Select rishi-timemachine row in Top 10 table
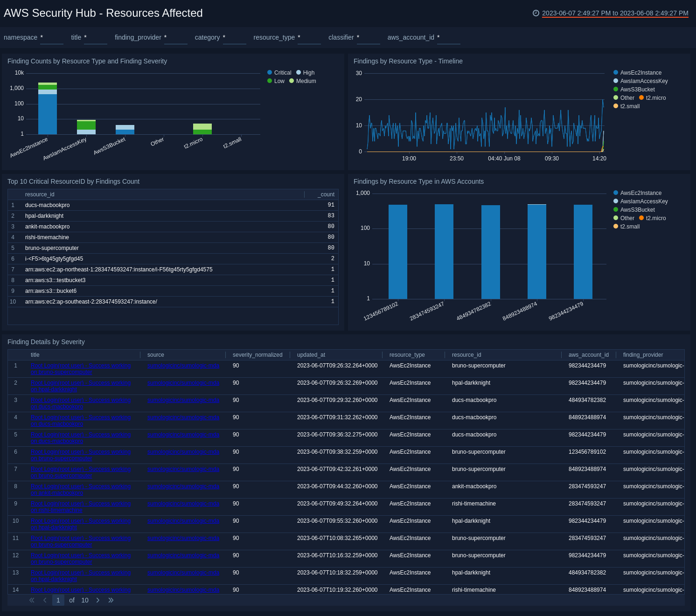 pyautogui.click(x=173, y=237)
